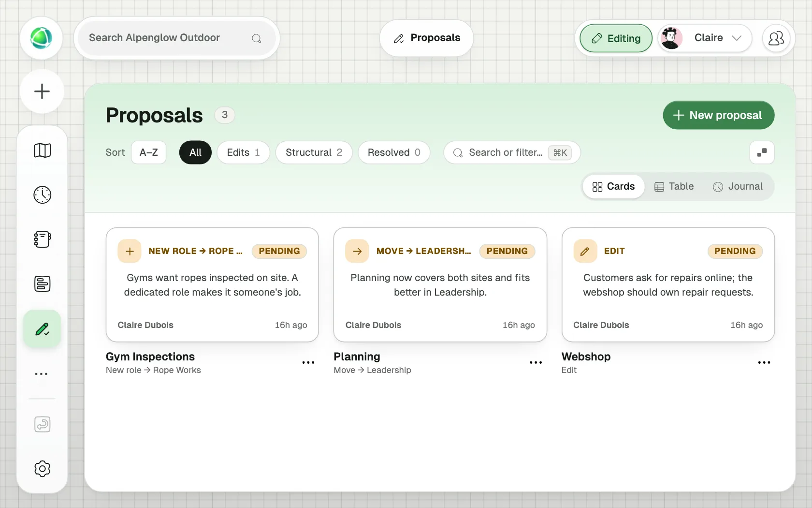The height and width of the screenshot is (508, 812).
Task: Open Webshop more options menu
Action: point(764,362)
